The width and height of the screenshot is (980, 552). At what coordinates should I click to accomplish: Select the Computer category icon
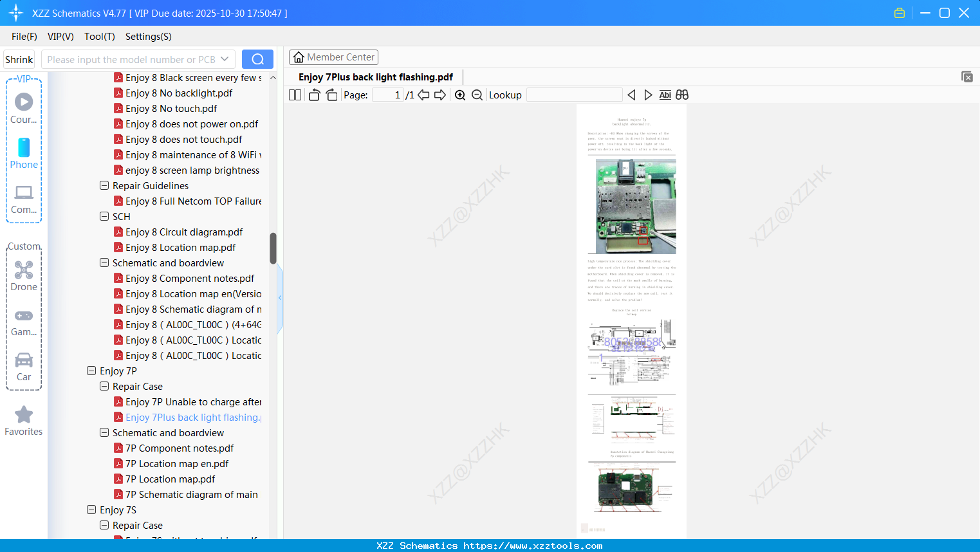coord(24,199)
